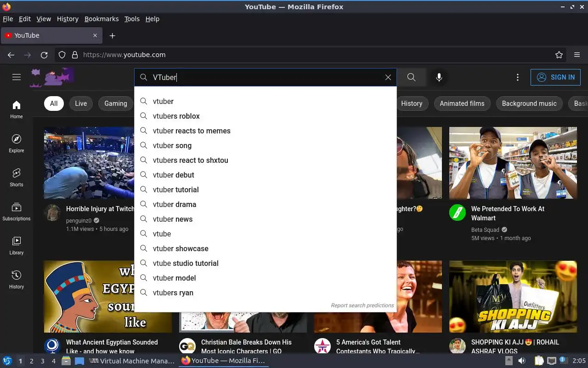
Task: Choose the 'vtuber song' suggestion
Action: 266,145
